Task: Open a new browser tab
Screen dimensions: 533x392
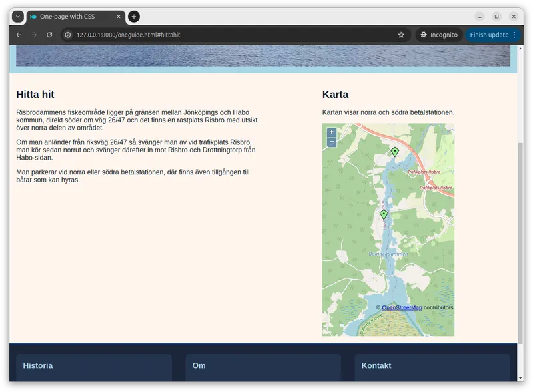Action: (134, 17)
